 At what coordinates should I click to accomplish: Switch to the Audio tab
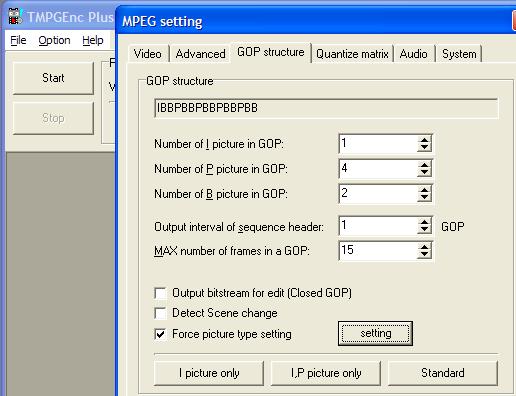coord(414,54)
